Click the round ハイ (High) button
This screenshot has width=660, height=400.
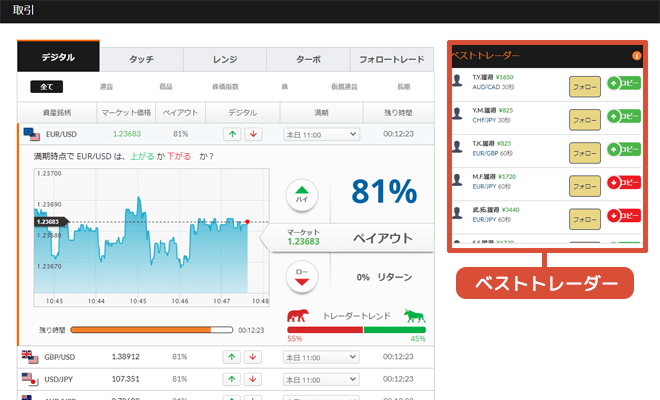click(302, 195)
